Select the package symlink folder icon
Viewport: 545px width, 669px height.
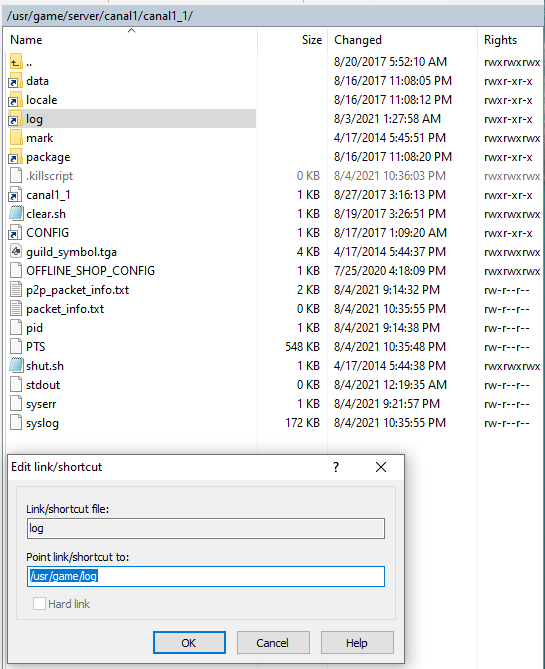(15, 157)
